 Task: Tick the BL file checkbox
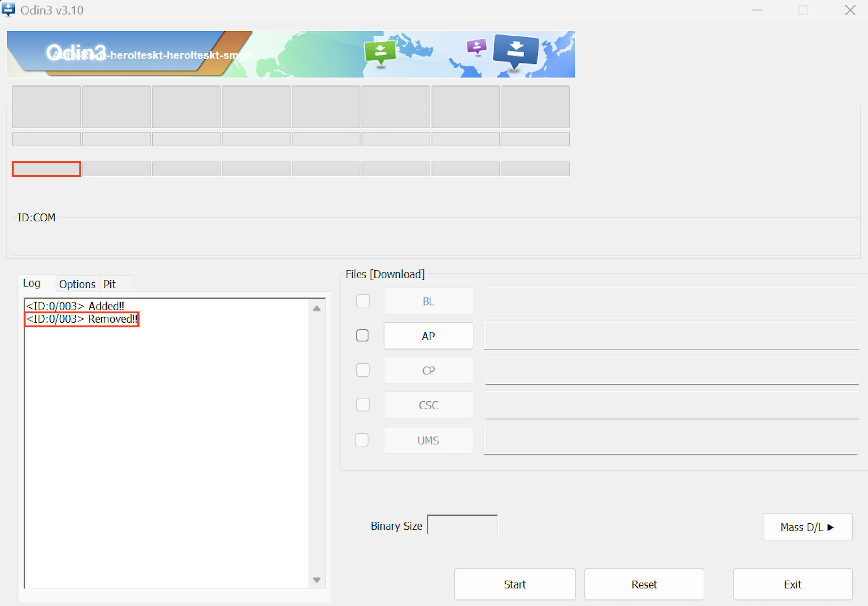[x=363, y=301]
